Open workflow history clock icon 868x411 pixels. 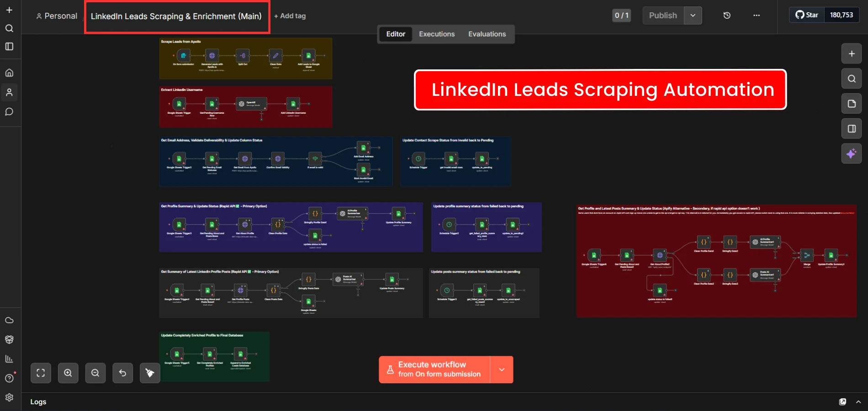pos(727,16)
